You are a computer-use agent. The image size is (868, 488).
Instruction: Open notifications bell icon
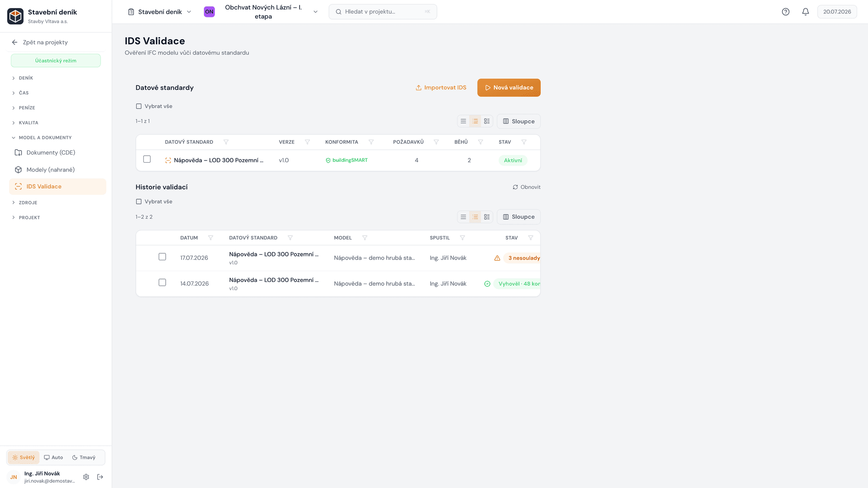point(806,12)
